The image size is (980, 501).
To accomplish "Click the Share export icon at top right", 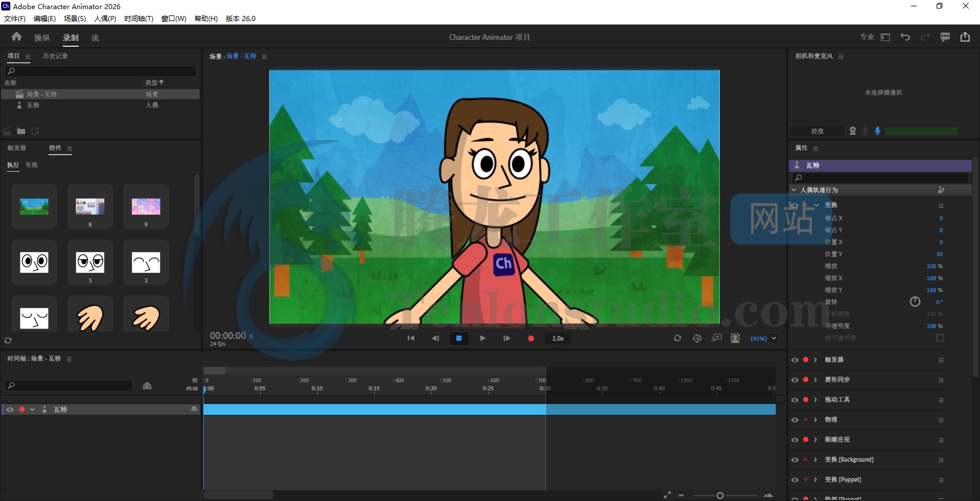I will (965, 37).
